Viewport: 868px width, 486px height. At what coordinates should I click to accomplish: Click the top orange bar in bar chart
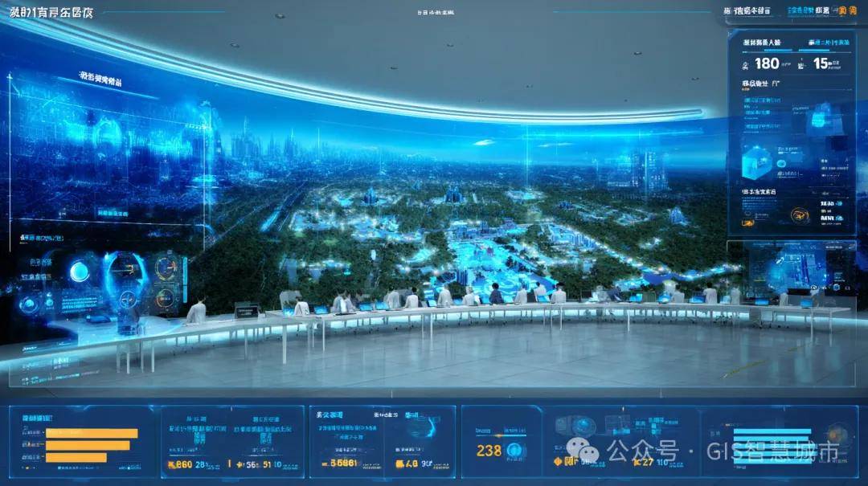click(92, 433)
